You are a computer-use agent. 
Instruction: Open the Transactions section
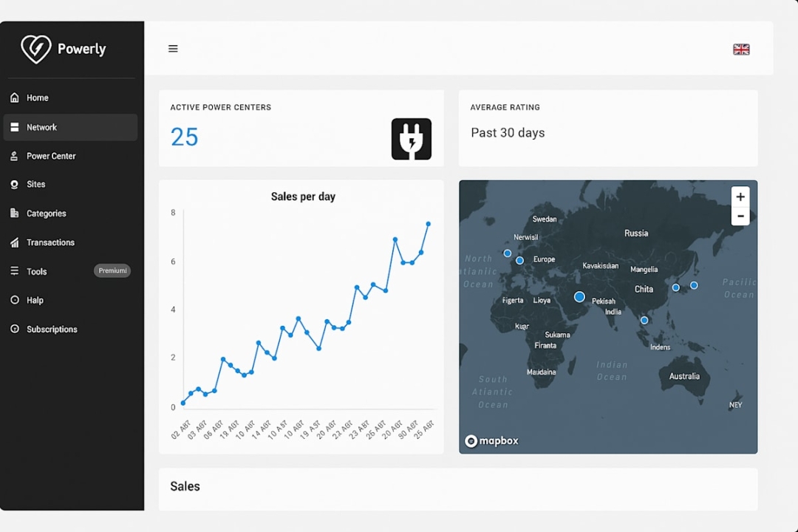point(70,242)
